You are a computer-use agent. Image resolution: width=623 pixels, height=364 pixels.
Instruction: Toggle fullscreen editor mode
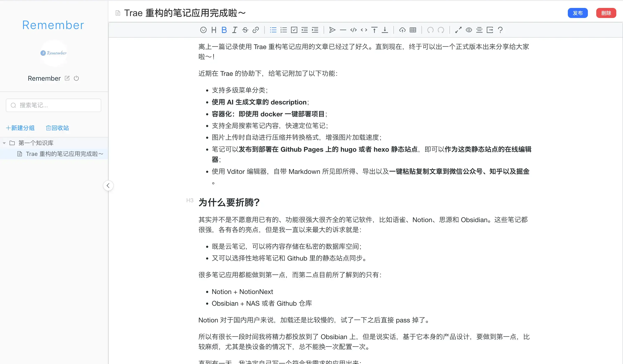[458, 30]
